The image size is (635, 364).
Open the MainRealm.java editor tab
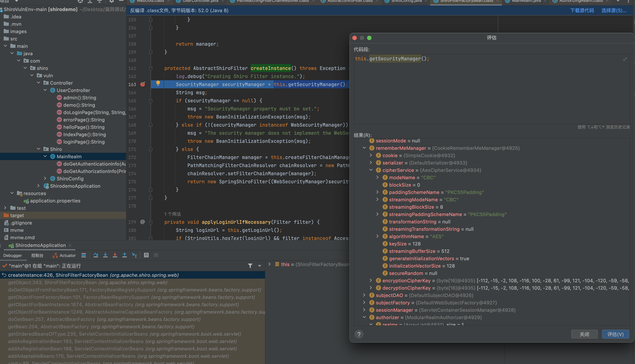tap(526, 1)
